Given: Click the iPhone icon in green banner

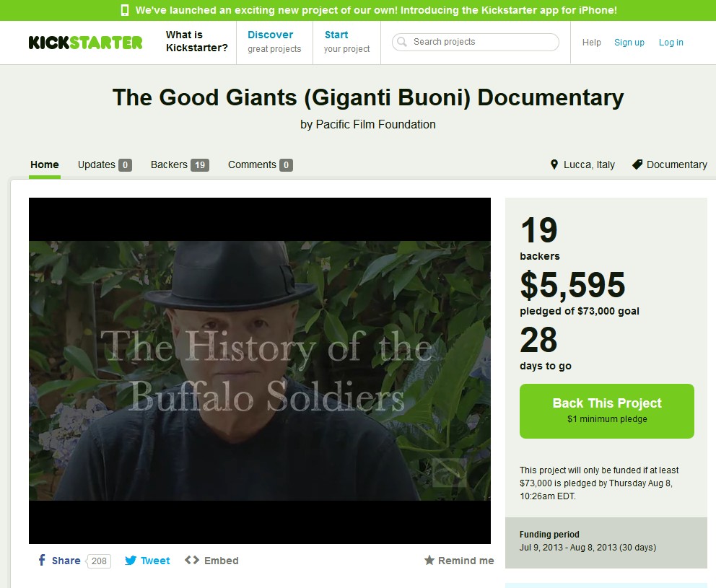Looking at the screenshot, I should coord(125,10).
